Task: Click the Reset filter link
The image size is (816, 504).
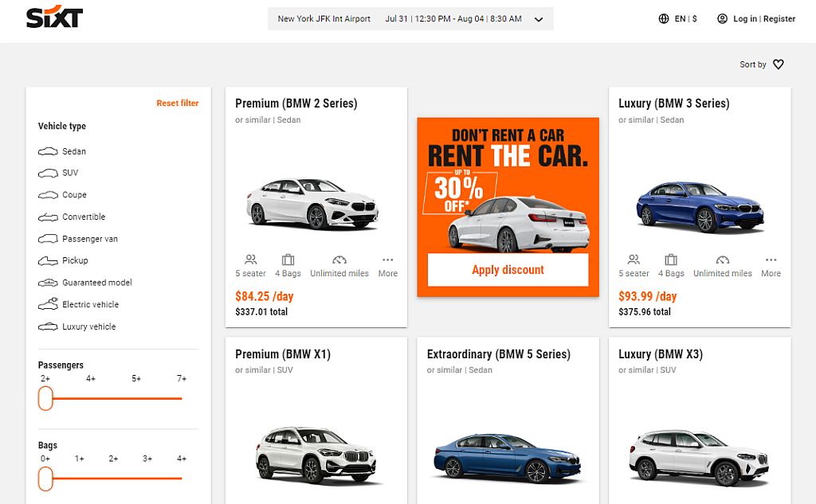Action: [178, 103]
